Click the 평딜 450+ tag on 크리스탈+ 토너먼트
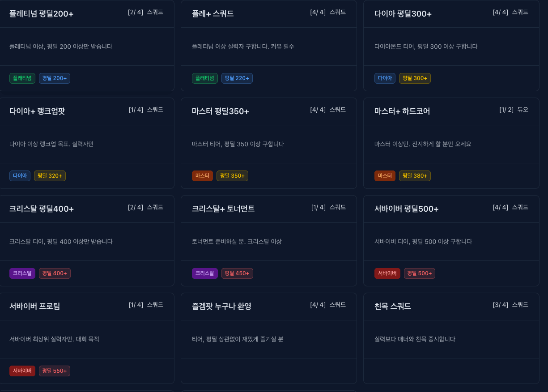548x392 pixels. click(x=237, y=273)
